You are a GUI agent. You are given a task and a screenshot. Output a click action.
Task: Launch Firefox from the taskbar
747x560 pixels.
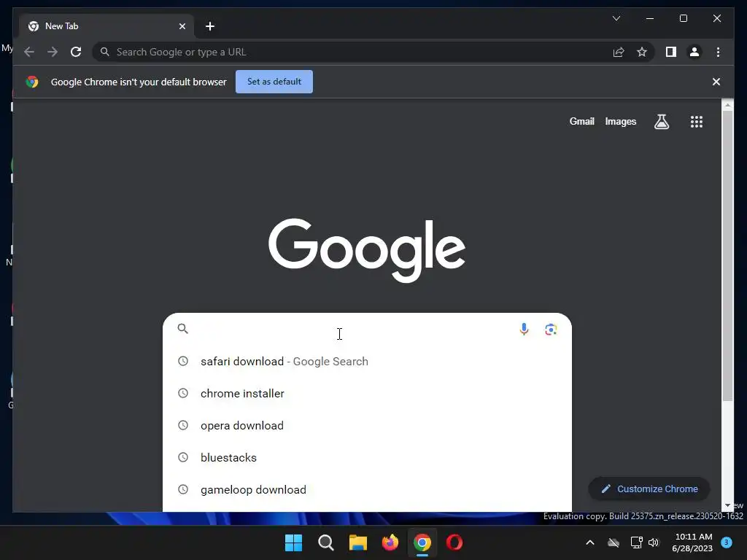point(390,542)
